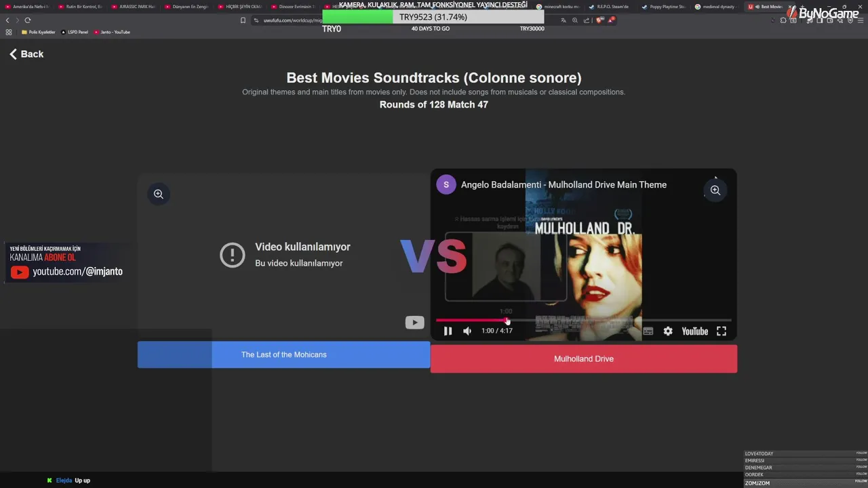868x488 pixels.
Task: Switch to the Amerika'da Nefs-i tab
Action: (x=27, y=7)
